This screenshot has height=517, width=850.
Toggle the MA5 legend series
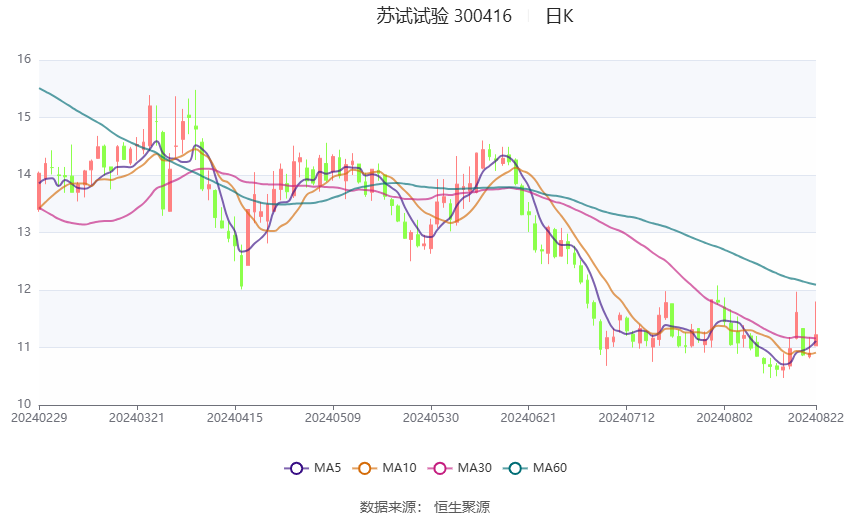(x=313, y=468)
